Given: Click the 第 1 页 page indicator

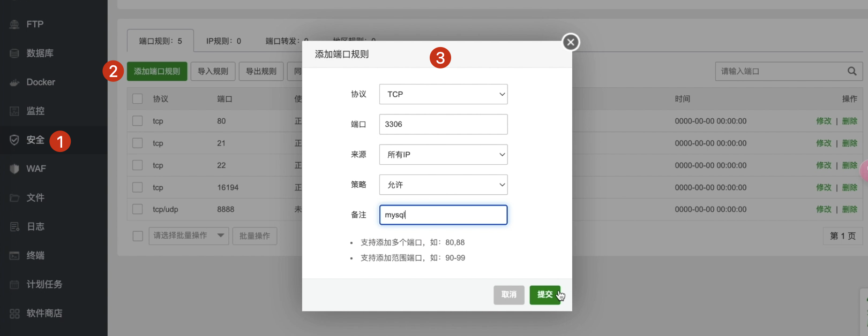Looking at the screenshot, I should pos(843,236).
